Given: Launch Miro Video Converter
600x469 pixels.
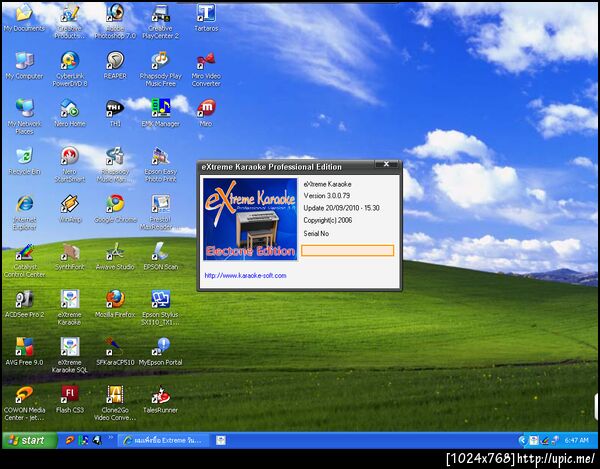Looking at the screenshot, I should point(206,69).
